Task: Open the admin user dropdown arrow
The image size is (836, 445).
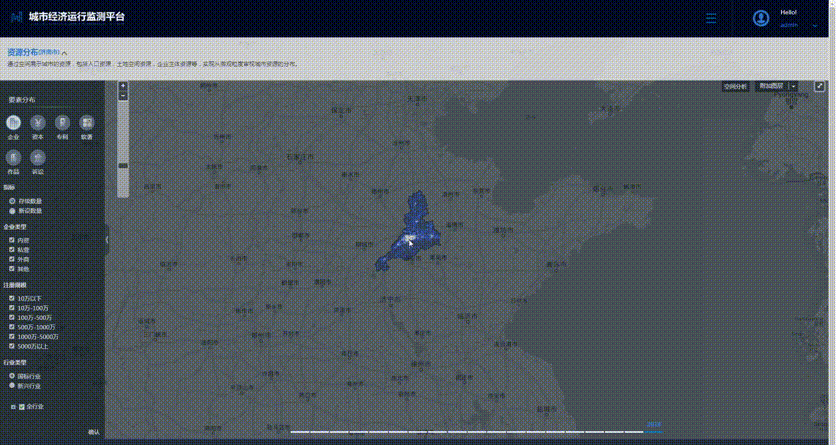Action: coord(815,26)
